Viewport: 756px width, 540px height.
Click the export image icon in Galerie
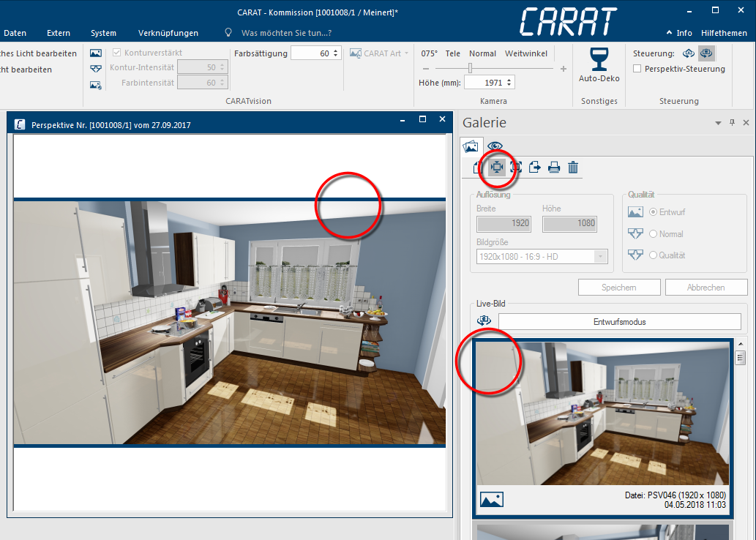(x=535, y=167)
